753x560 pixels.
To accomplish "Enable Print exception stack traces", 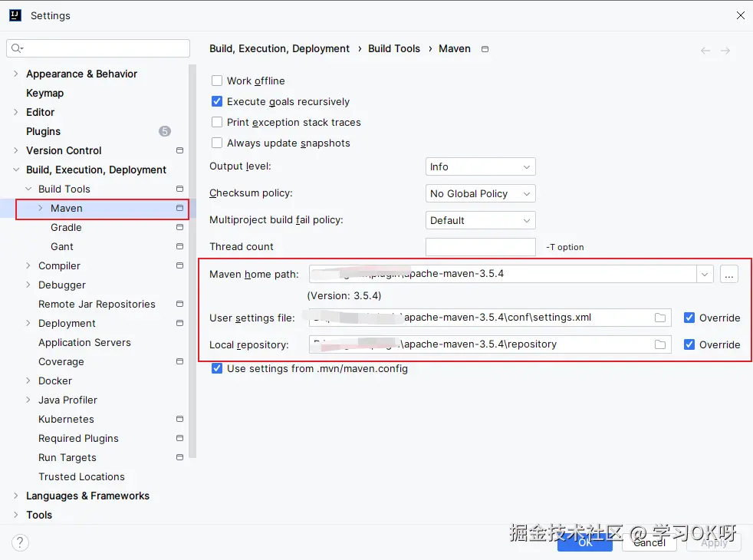I will tap(217, 122).
